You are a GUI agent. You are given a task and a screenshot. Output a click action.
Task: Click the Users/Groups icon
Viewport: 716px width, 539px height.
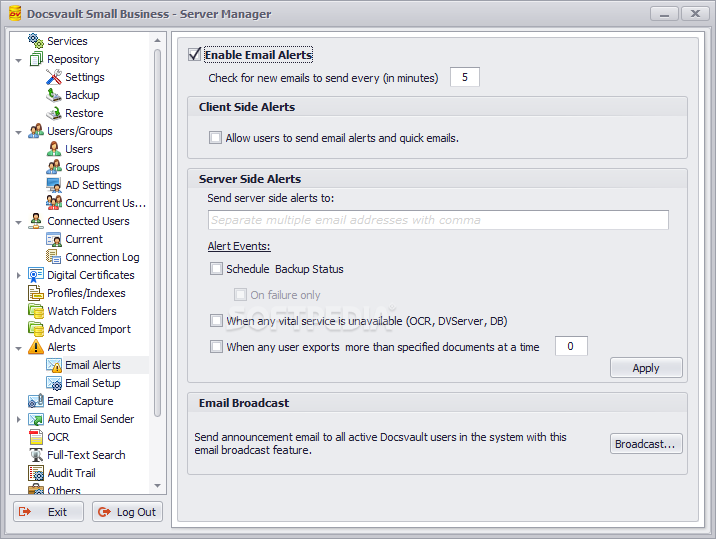36,131
